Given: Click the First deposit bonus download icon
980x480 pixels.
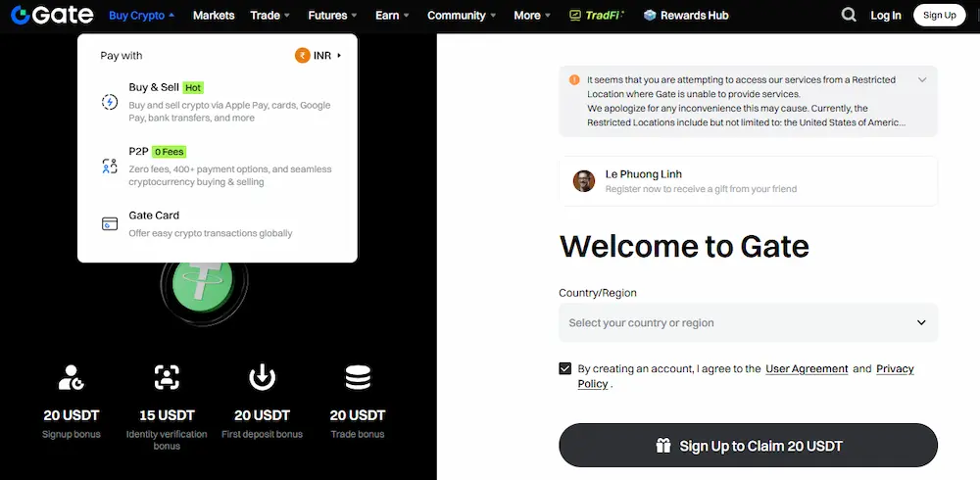Looking at the screenshot, I should 262,377.
